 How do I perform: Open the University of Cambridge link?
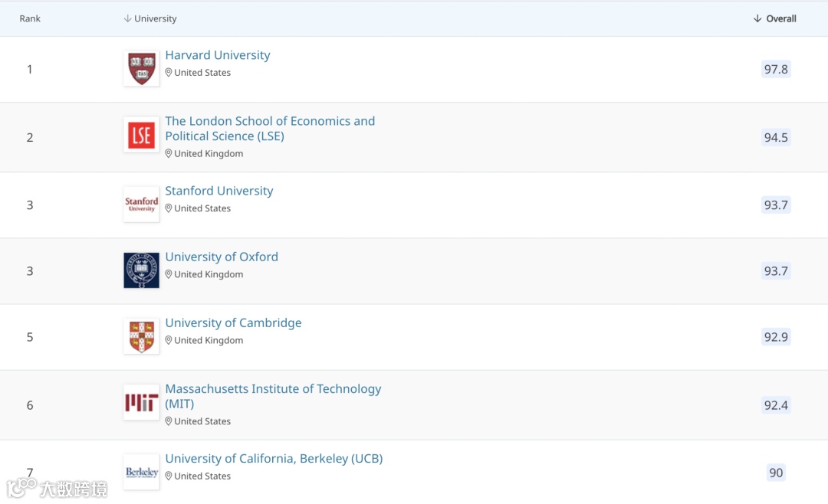point(233,322)
